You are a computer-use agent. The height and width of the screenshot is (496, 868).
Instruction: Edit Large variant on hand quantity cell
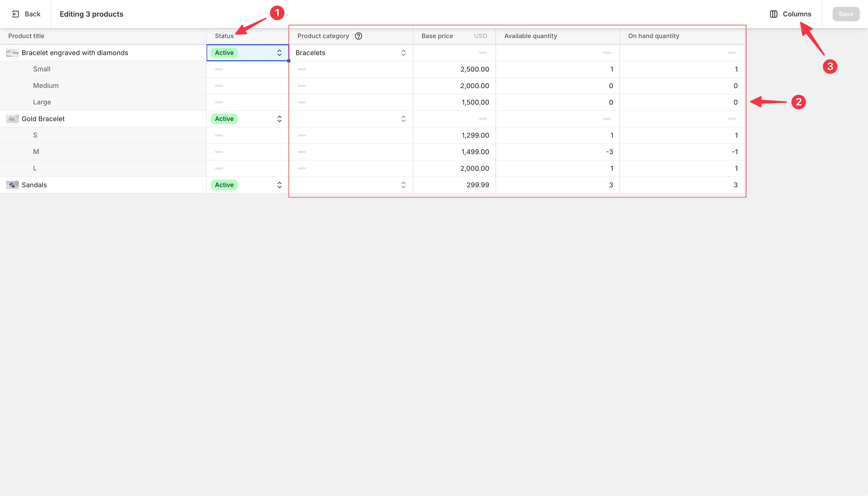click(x=682, y=102)
